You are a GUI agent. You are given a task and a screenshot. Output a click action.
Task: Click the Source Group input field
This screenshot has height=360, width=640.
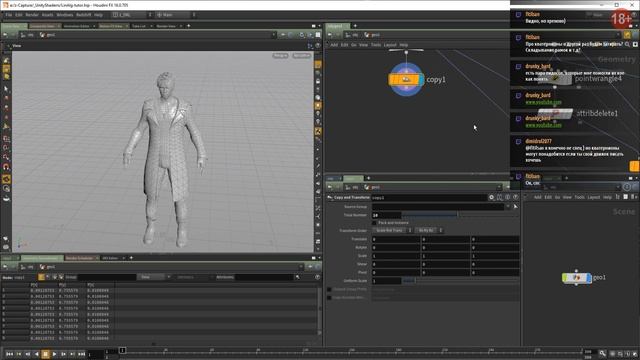[x=438, y=207]
